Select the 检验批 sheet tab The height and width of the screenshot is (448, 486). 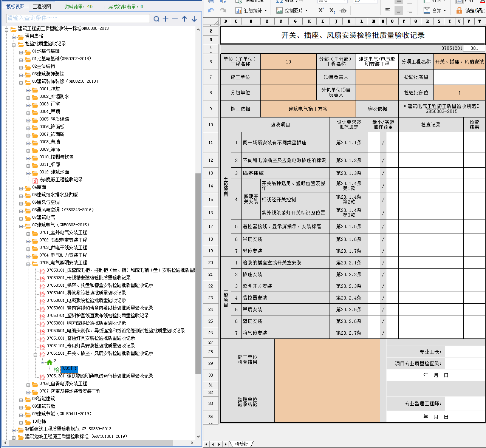(242, 444)
